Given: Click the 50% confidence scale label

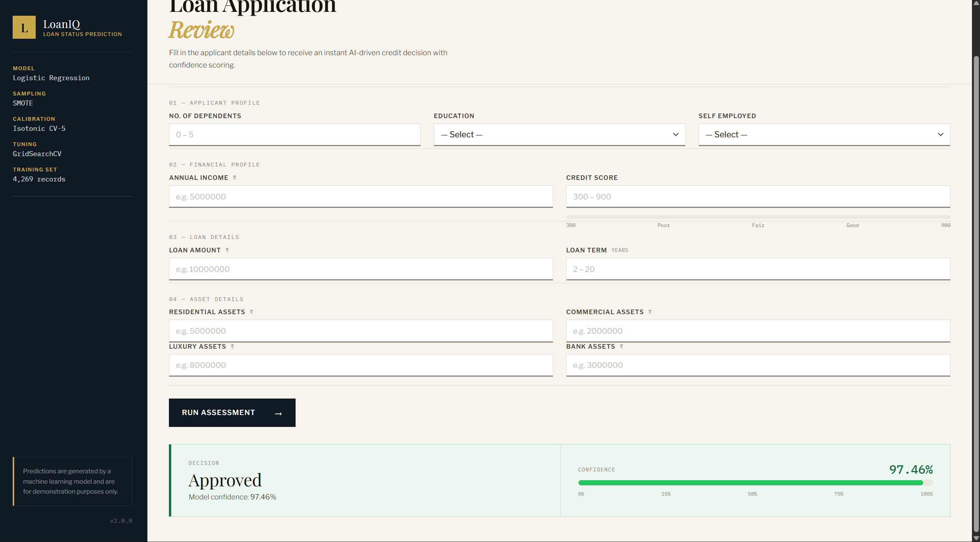Looking at the screenshot, I should [752, 494].
